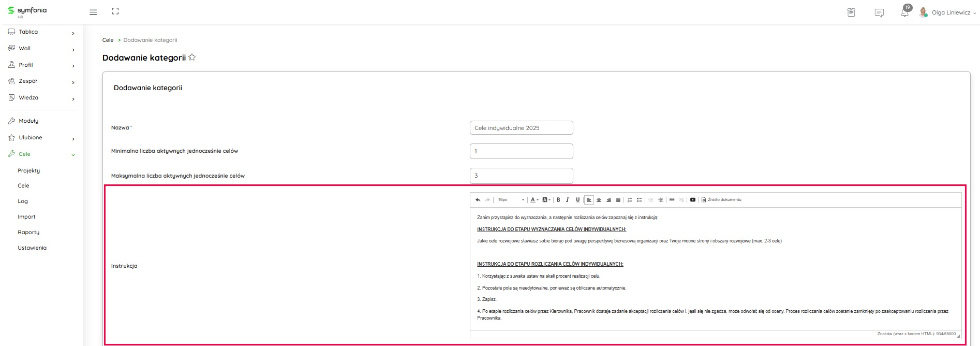The height and width of the screenshot is (346, 980).
Task: Apply italic formatting in the editor
Action: pos(568,200)
